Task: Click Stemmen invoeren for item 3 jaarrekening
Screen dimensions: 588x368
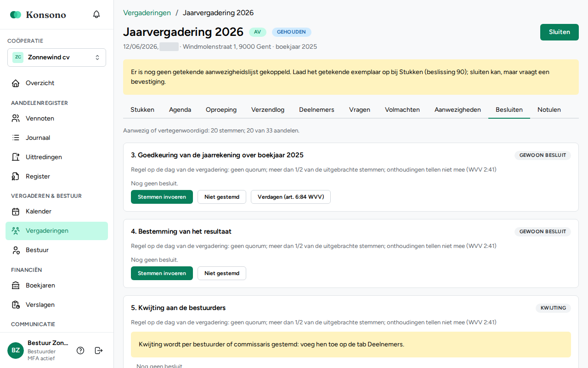Action: coord(162,197)
